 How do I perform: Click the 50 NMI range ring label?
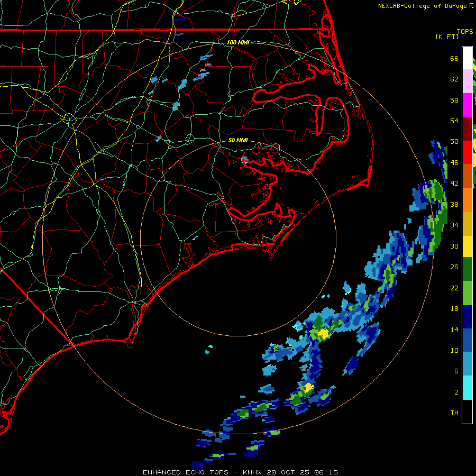click(x=238, y=140)
